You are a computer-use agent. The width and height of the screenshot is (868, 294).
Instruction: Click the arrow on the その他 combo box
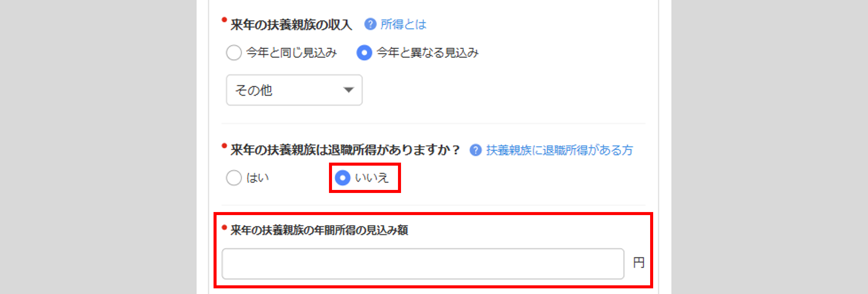coord(349,90)
